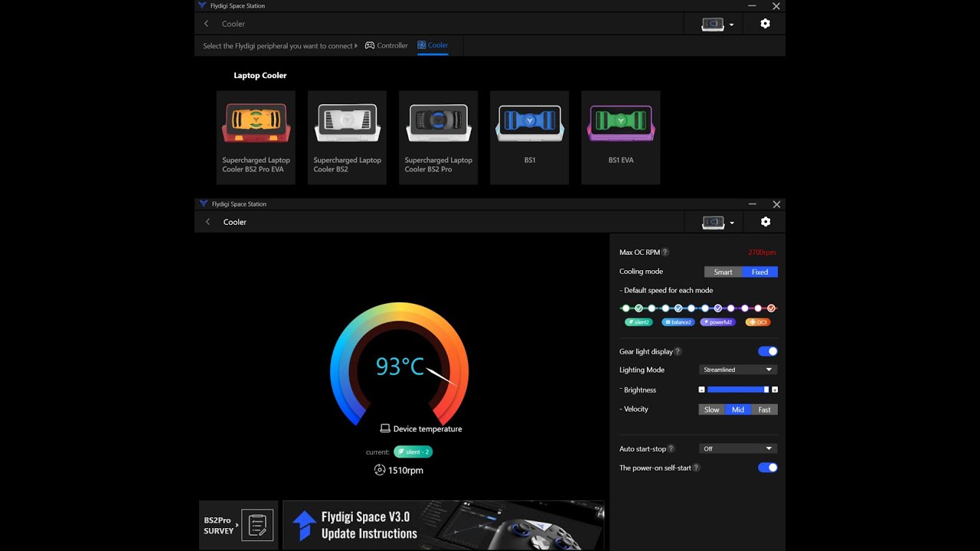Select checked powerful level 2 speed dot
This screenshot has height=551, width=980.
718,308
